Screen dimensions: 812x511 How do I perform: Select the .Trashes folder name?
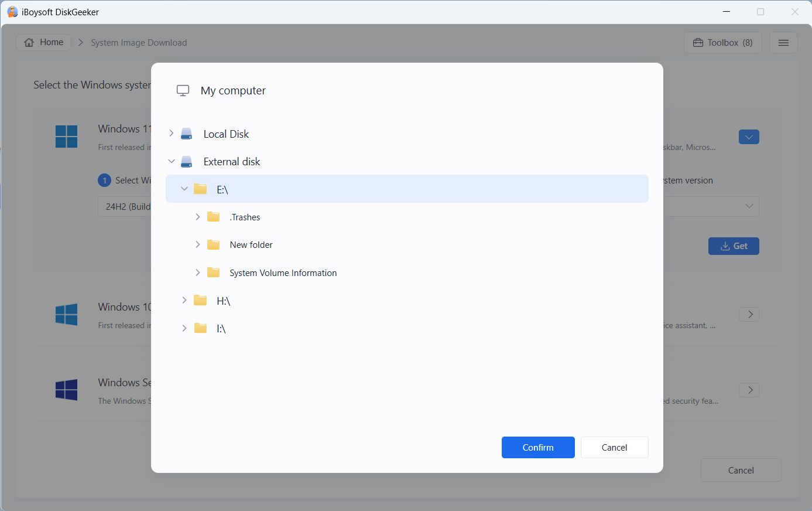point(245,217)
